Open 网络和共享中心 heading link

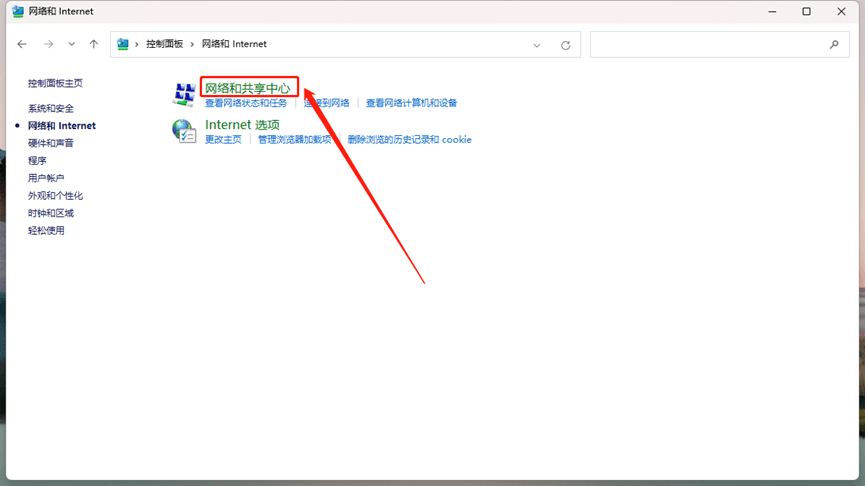point(248,88)
